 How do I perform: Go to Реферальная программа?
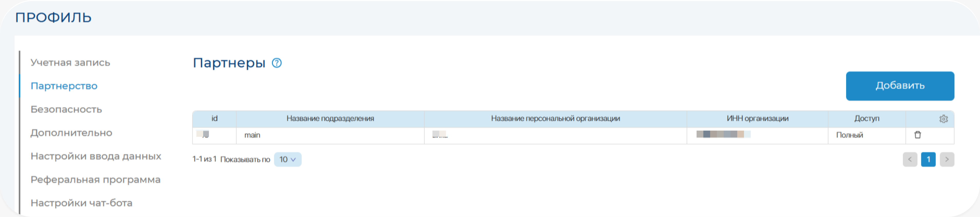point(95,180)
